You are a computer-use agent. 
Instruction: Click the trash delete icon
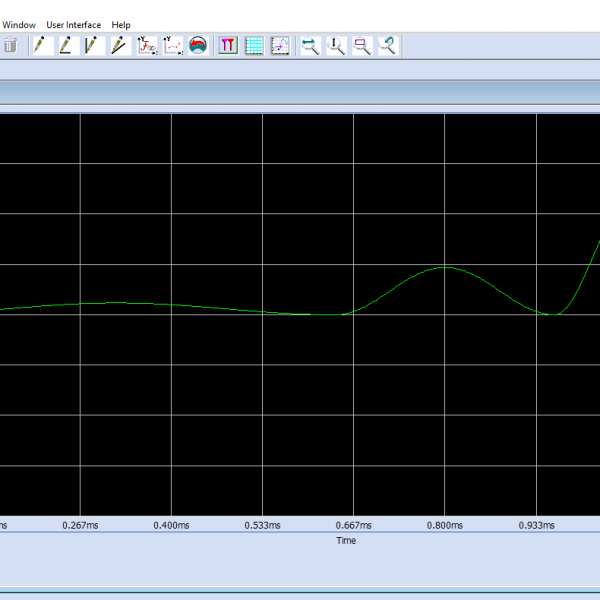tap(11, 45)
